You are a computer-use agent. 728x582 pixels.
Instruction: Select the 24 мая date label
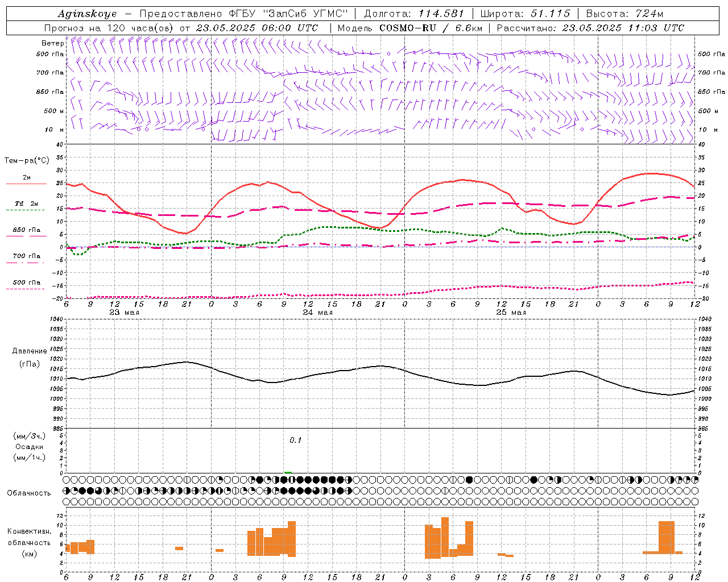pyautogui.click(x=317, y=312)
